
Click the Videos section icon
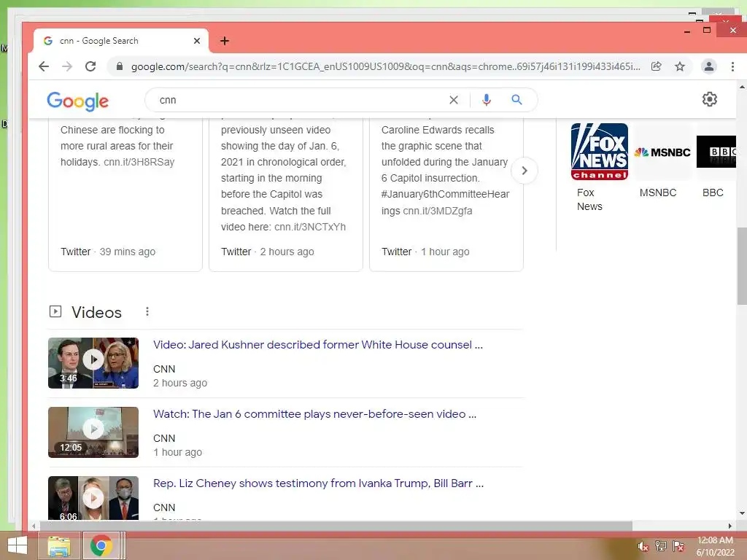(x=55, y=311)
